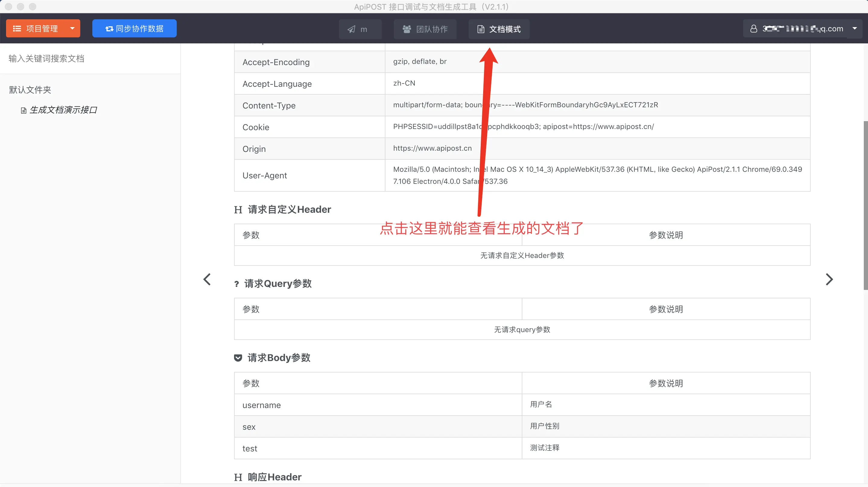The image size is (868, 487).
Task: Focus the 输入关键词搜索文档 search field
Action: click(x=90, y=58)
